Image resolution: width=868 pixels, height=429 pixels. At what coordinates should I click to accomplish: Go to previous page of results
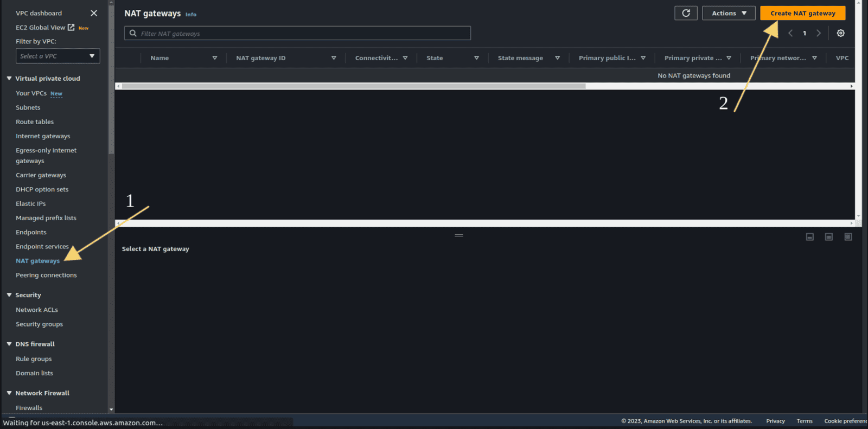point(790,33)
